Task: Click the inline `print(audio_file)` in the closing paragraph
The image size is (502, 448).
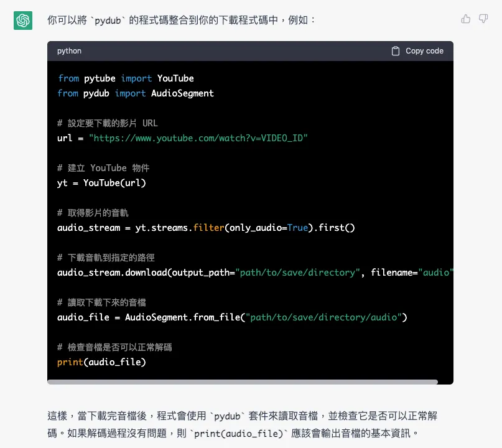Action: point(238,434)
